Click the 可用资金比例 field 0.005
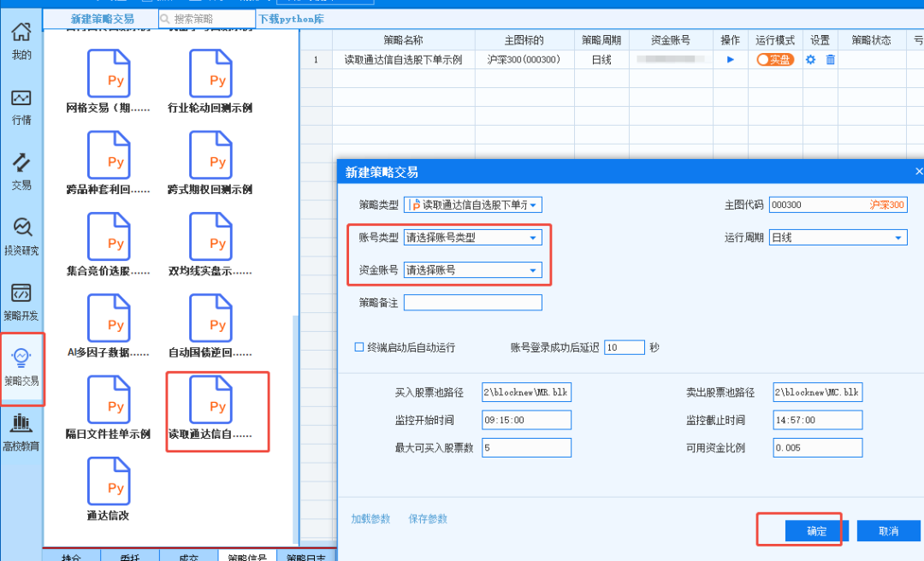This screenshot has width=924, height=561. click(817, 447)
